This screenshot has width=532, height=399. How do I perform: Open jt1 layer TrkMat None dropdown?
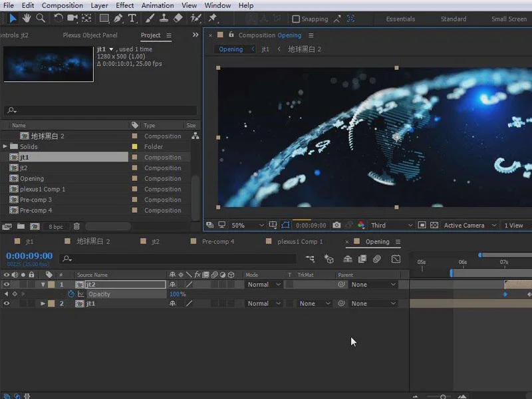[314, 303]
